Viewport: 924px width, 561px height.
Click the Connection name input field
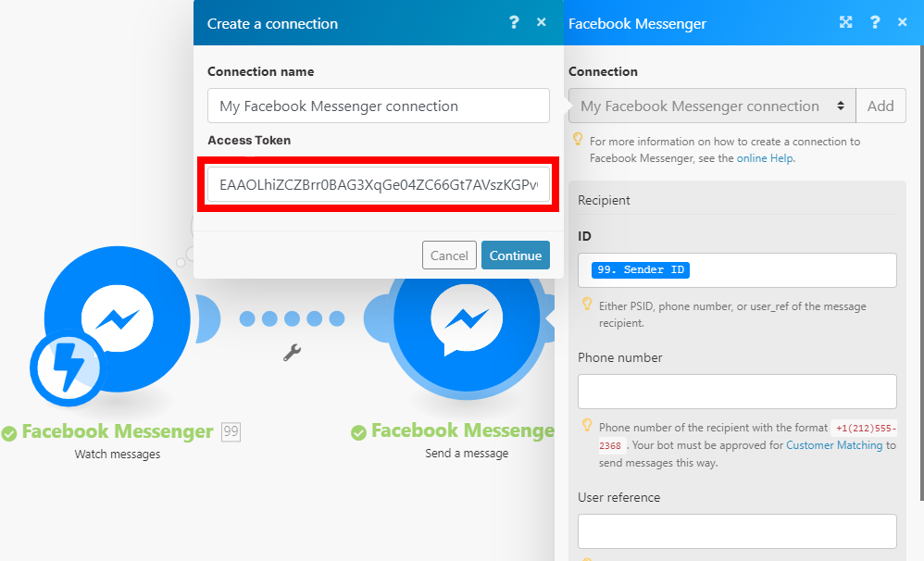[378, 106]
